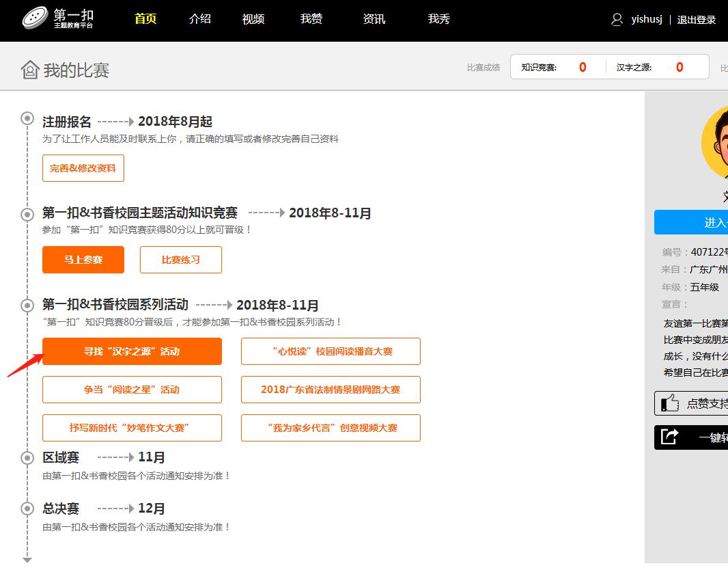Click the user profile icon beside yishusj
Screen dimensions: 728x568
click(617, 20)
